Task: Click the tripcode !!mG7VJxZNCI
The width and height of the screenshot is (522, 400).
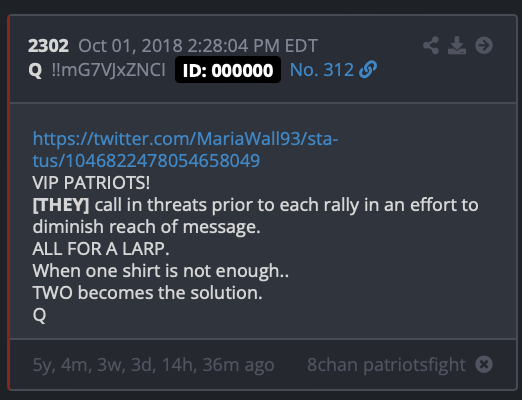Action: (109, 70)
